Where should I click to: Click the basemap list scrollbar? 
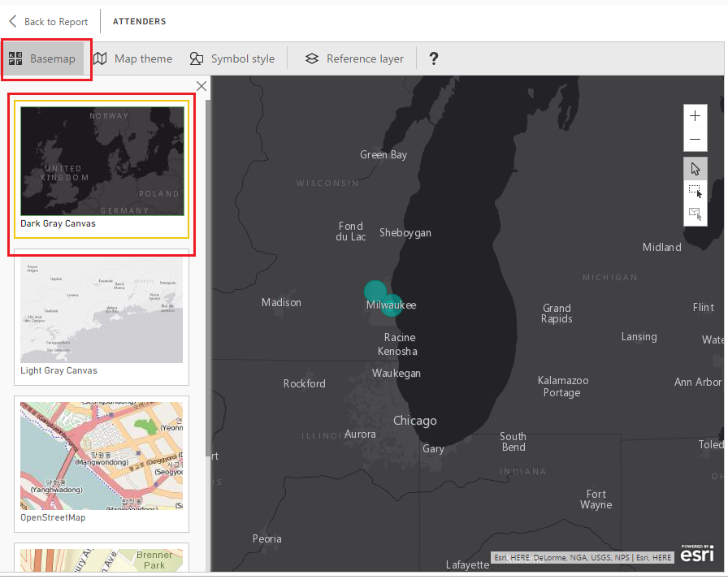click(208, 279)
